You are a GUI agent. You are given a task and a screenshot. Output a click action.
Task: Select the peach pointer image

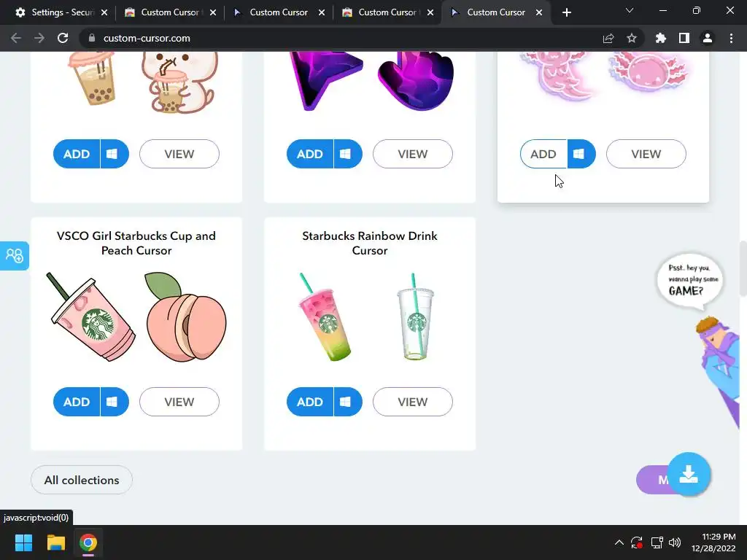click(x=186, y=317)
